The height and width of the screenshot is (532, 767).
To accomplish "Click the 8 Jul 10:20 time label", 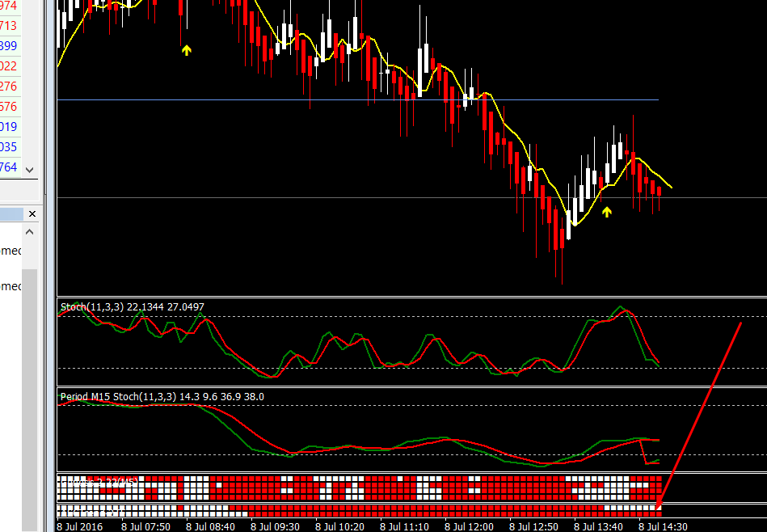I will point(339,526).
